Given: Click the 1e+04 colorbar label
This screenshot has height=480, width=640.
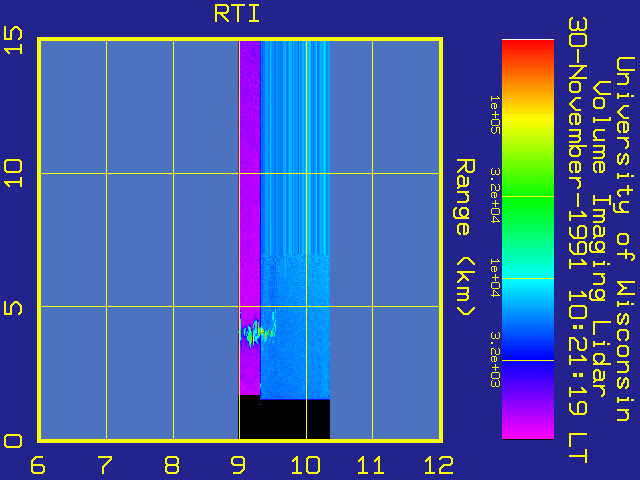Looking at the screenshot, I should pos(495,278).
